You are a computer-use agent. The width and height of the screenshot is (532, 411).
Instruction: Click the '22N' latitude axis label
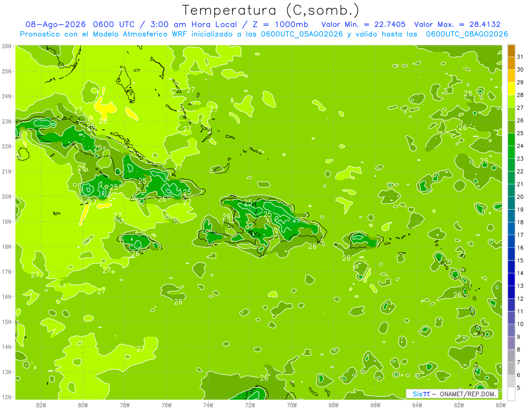[x=6, y=146]
